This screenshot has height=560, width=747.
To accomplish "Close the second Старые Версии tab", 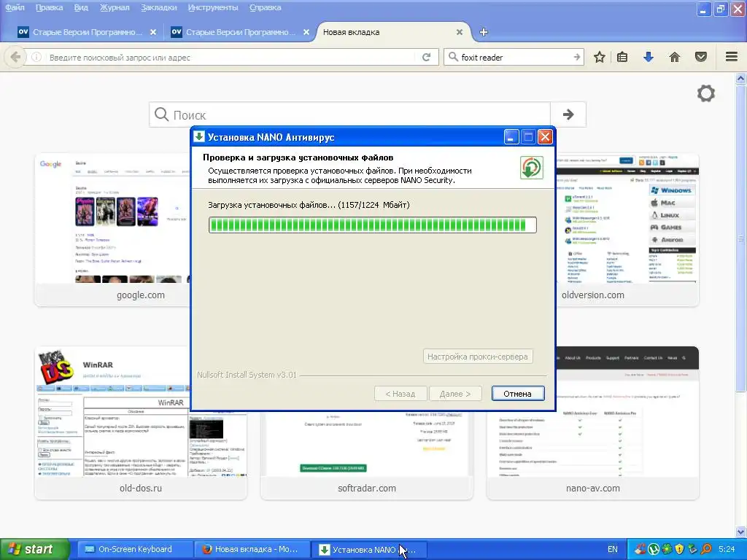I will point(306,32).
